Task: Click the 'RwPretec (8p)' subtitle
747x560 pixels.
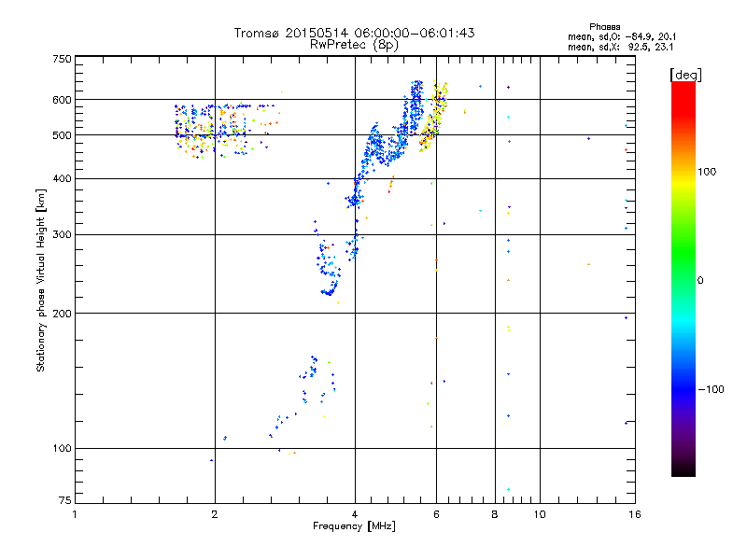Action: [x=354, y=45]
